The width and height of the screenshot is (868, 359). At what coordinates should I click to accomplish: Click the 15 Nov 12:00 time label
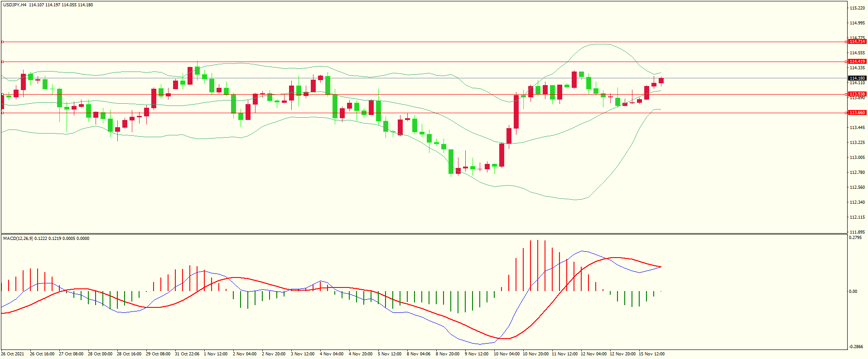[651, 354]
